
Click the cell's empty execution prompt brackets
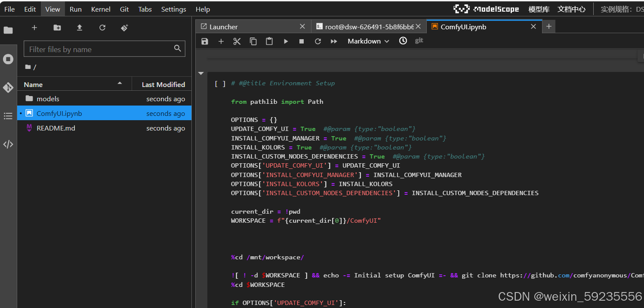[220, 84]
